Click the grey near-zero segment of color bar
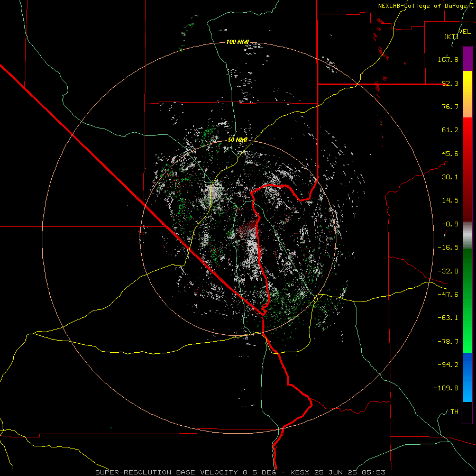 point(467,235)
